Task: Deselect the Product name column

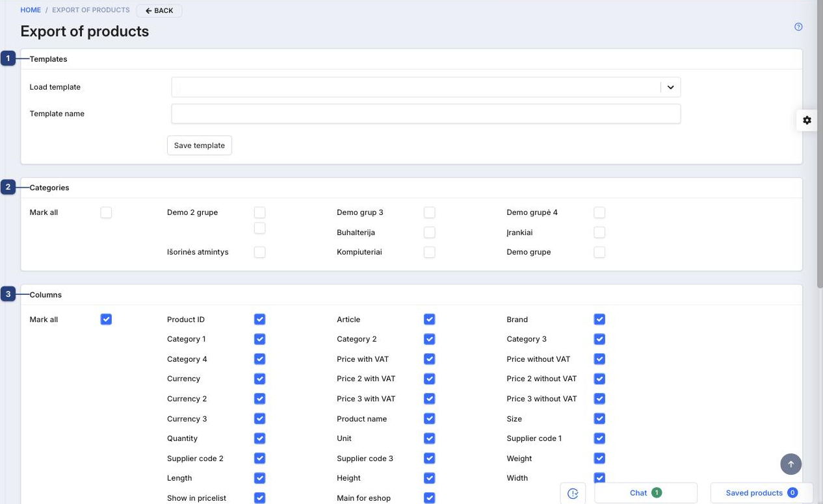Action: (x=429, y=419)
